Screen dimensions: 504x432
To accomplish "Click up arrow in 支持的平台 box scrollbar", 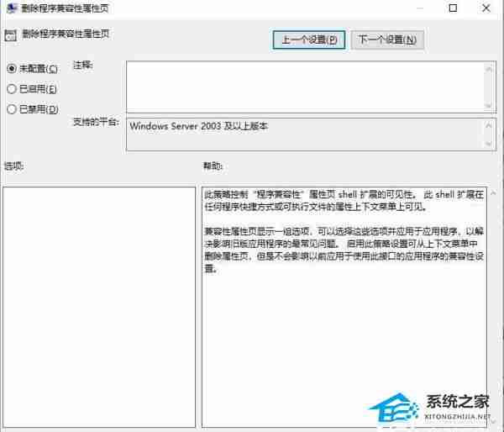I will click(489, 125).
